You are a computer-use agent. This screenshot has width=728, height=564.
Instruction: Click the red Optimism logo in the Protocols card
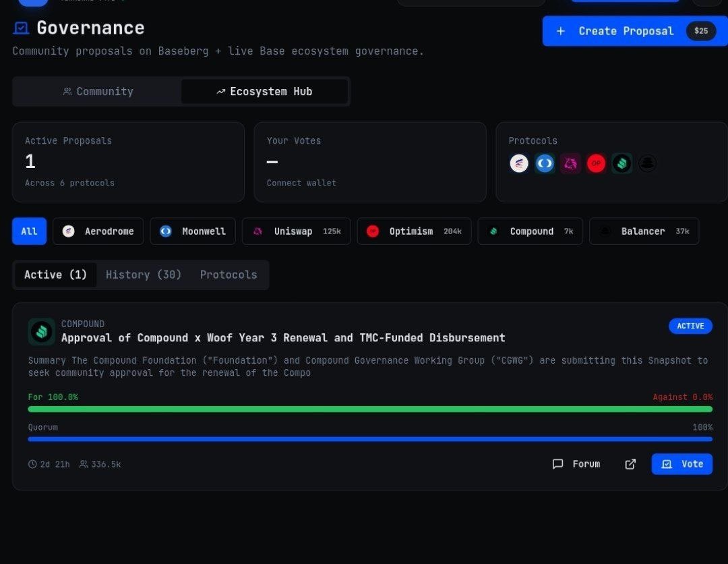(x=596, y=163)
